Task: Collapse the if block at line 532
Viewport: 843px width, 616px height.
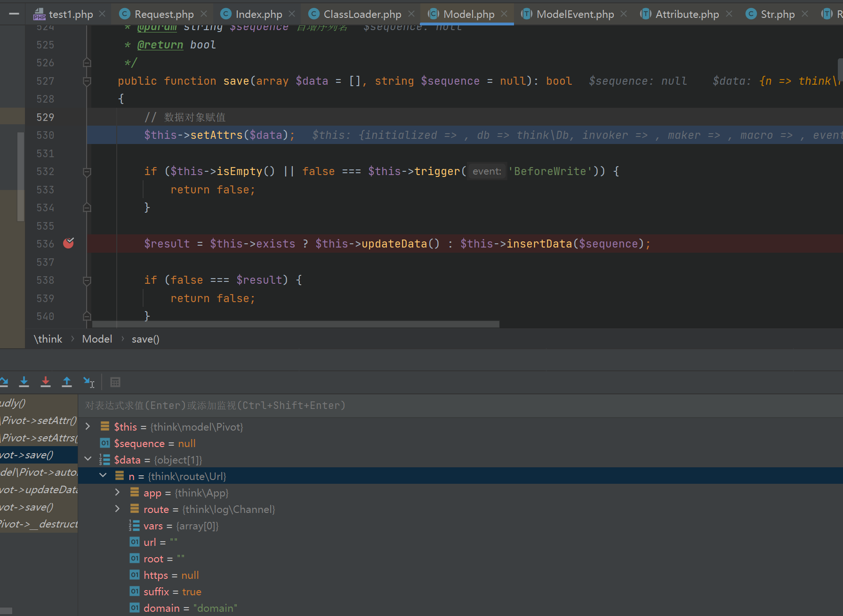Action: pos(87,172)
